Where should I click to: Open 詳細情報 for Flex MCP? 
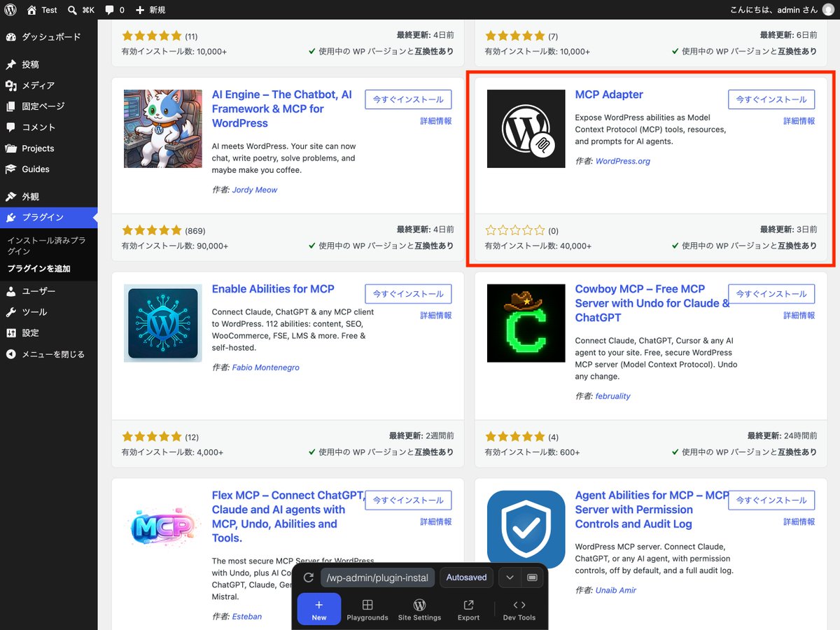(436, 522)
